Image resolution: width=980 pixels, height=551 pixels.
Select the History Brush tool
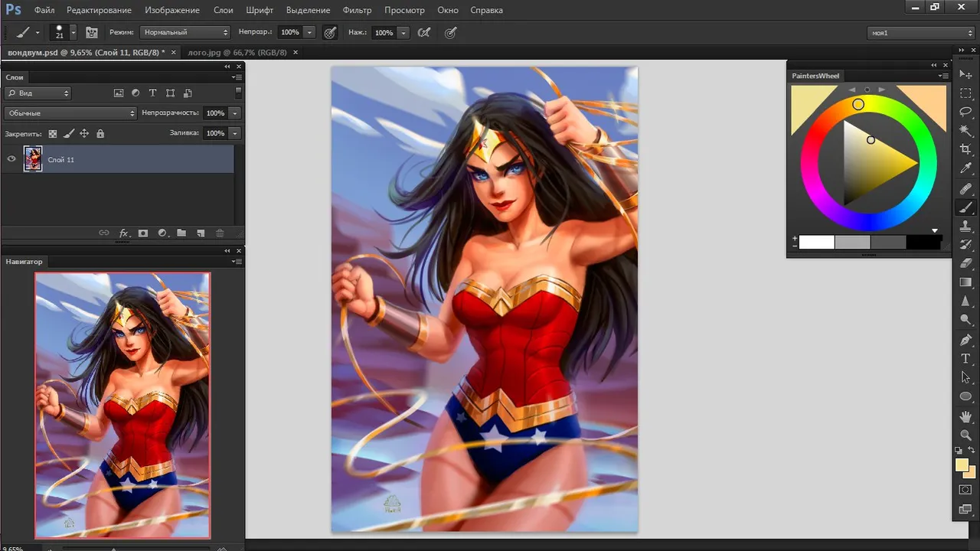(x=965, y=245)
